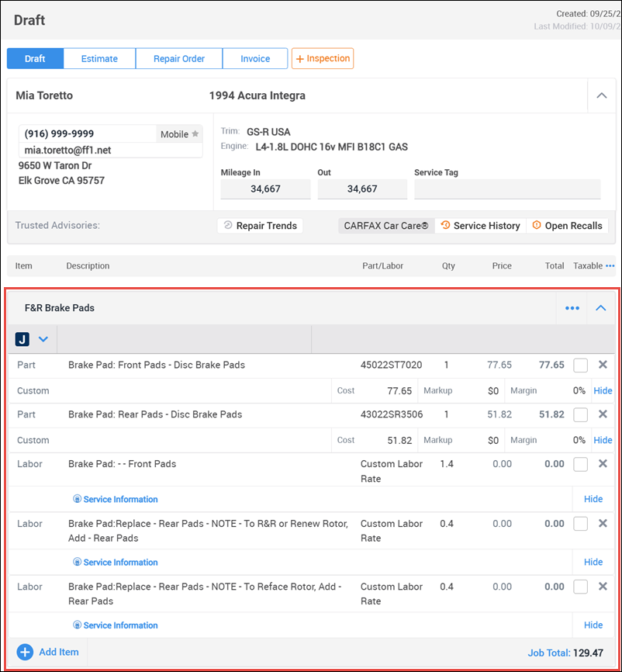Toggle taxable checkbox for Front Pads labor
Viewport: 622px width, 672px height.
click(x=580, y=464)
